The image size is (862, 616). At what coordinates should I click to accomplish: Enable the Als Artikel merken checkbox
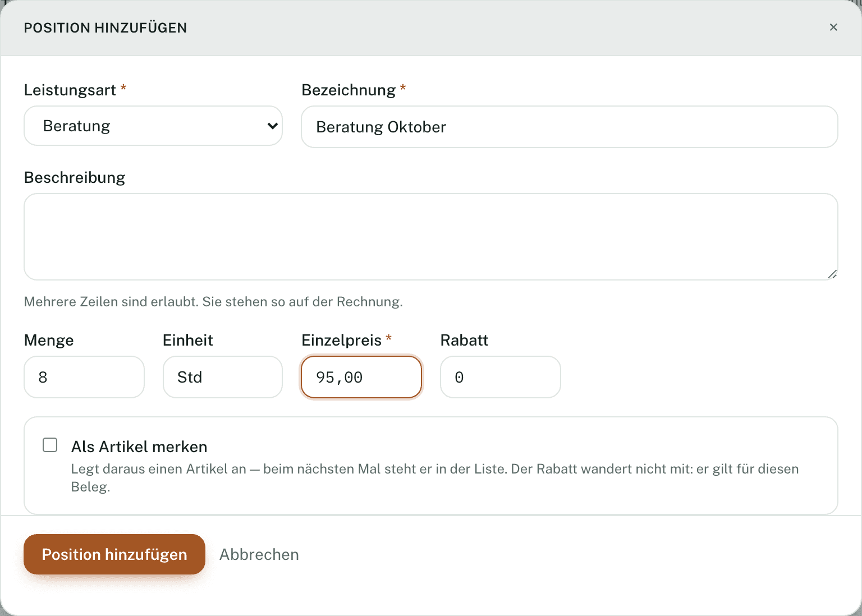click(x=50, y=445)
